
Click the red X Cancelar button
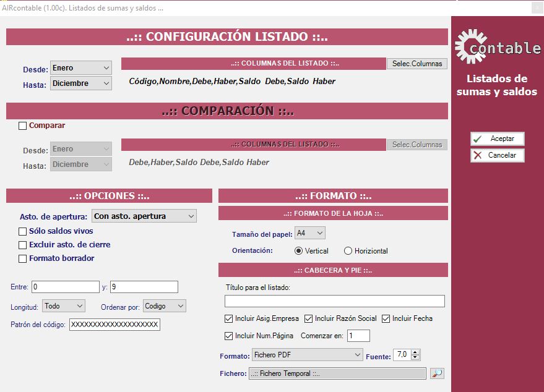tap(497, 155)
